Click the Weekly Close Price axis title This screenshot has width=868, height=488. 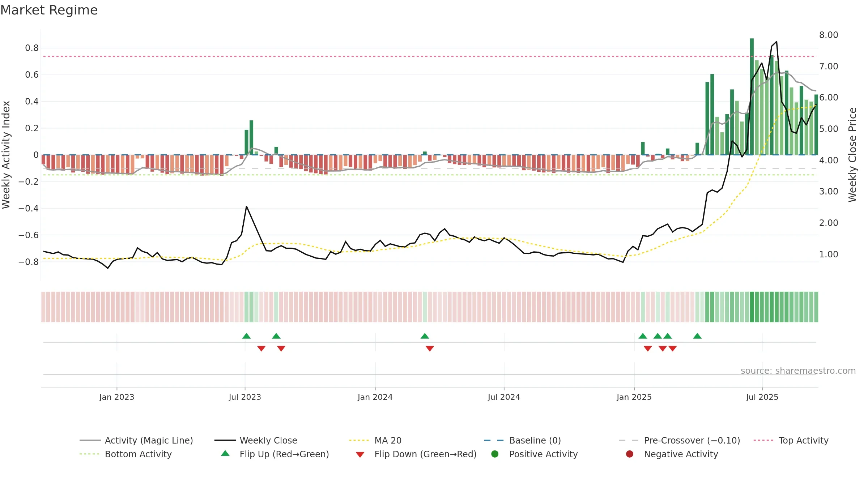coord(852,155)
